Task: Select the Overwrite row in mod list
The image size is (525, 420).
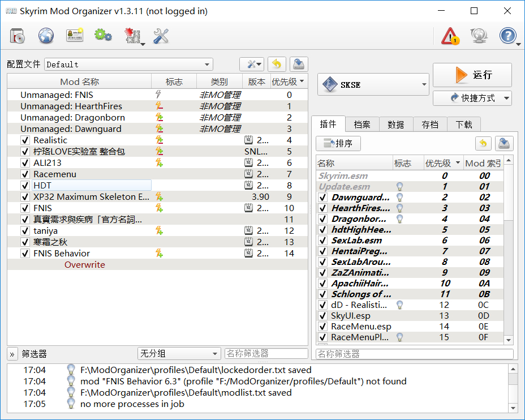Action: pyautogui.click(x=157, y=264)
